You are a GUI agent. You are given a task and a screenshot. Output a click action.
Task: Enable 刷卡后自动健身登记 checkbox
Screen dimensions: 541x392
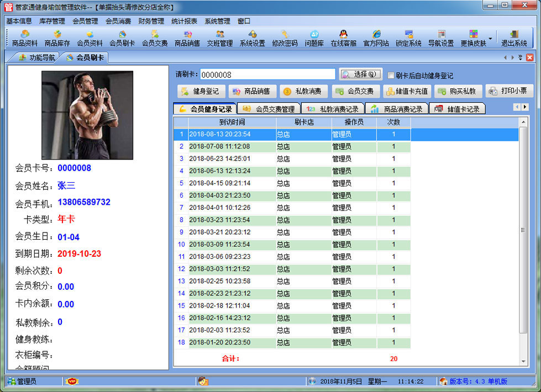tap(391, 76)
